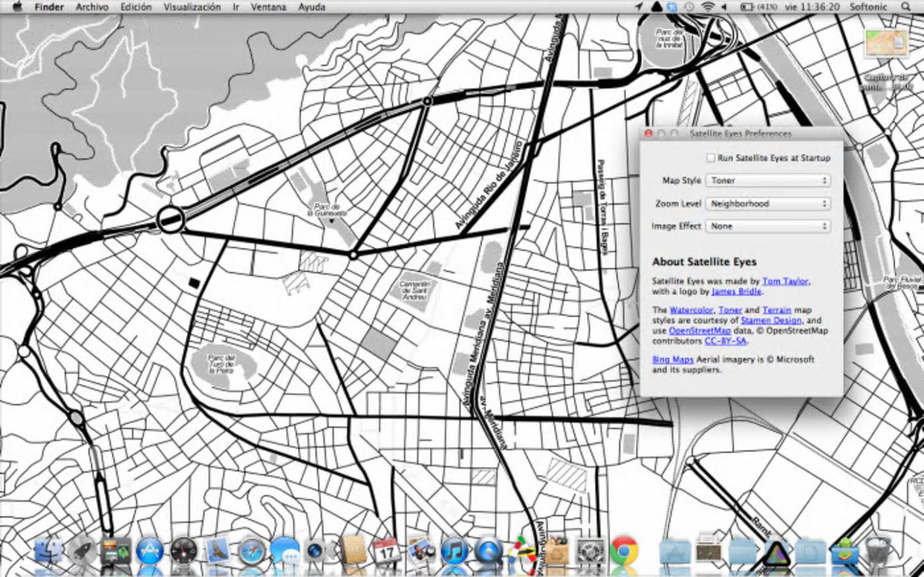Screen dimensions: 924x577
Task: Open the App Store from the Dock
Action: (x=149, y=550)
